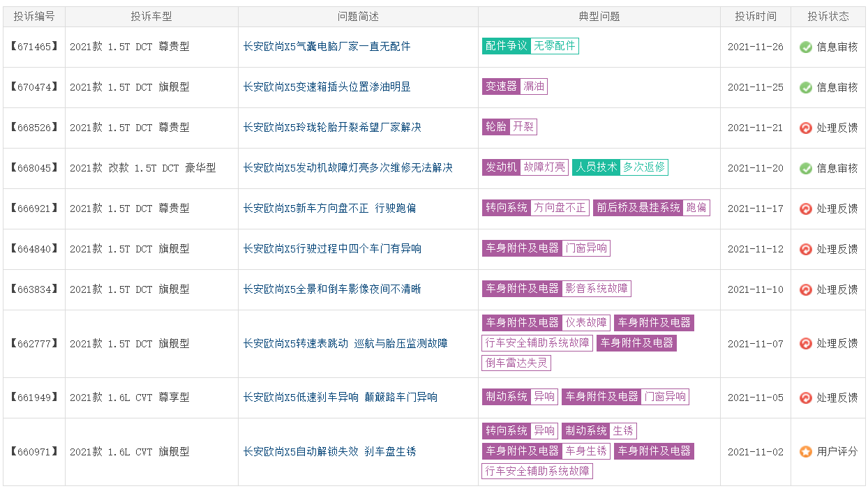Click the 问题简述 column header
868x491 pixels.
pyautogui.click(x=358, y=17)
